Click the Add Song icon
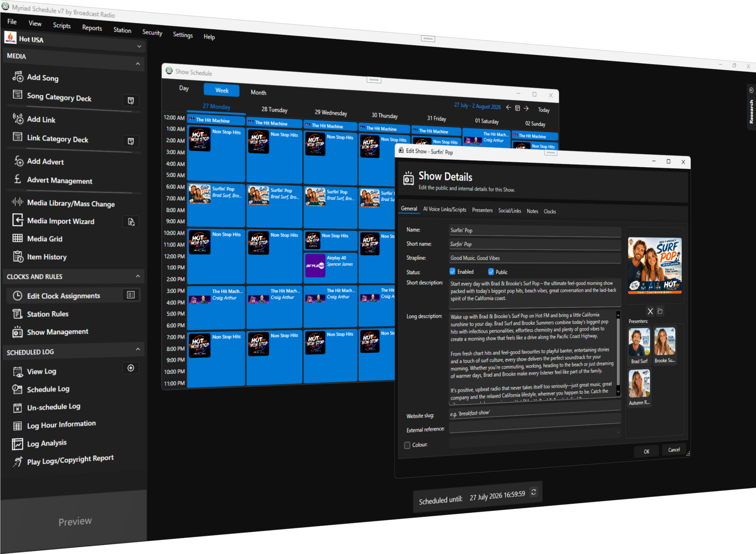The image size is (756, 554). (18, 76)
